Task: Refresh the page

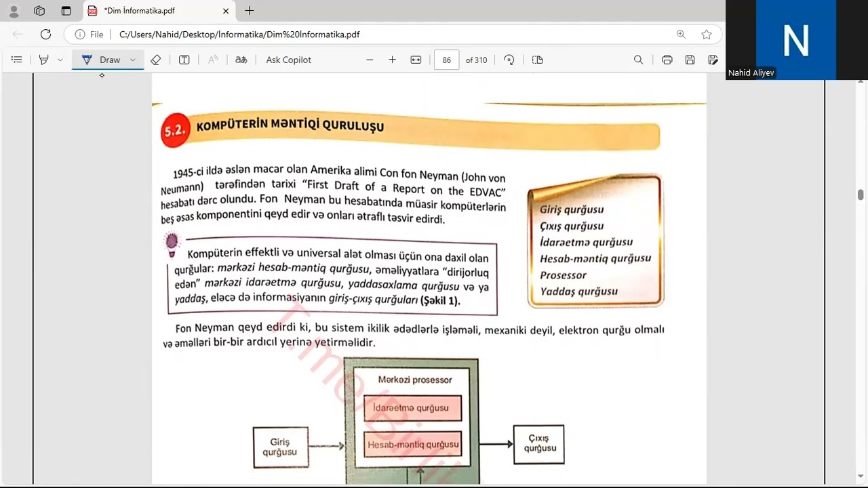Action: (x=45, y=35)
